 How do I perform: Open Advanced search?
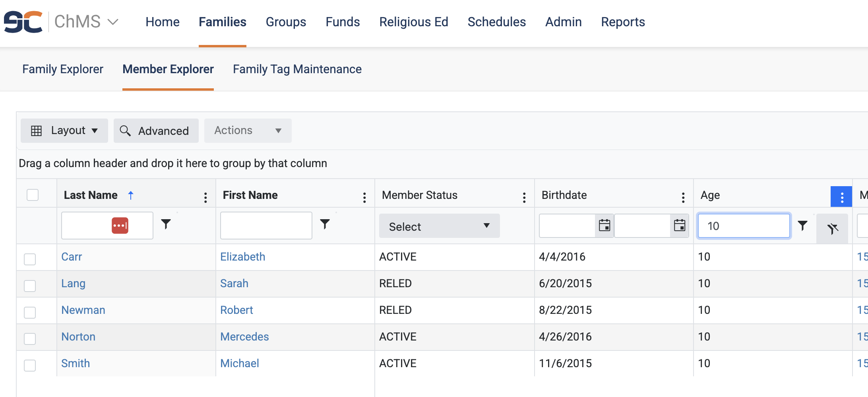click(x=156, y=130)
